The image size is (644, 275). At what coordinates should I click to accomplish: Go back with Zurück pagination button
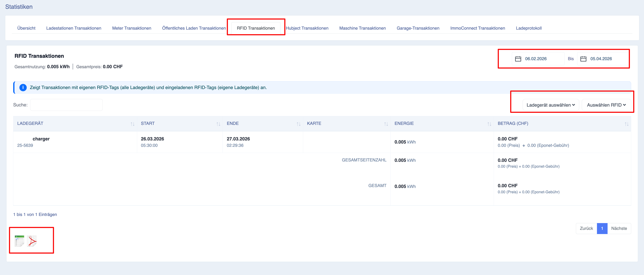[x=586, y=228]
